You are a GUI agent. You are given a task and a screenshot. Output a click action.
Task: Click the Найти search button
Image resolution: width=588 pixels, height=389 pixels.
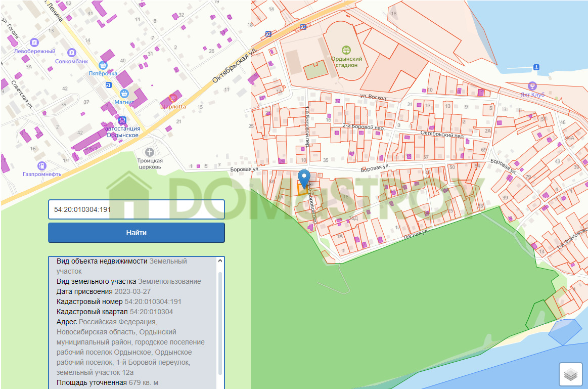tap(137, 233)
